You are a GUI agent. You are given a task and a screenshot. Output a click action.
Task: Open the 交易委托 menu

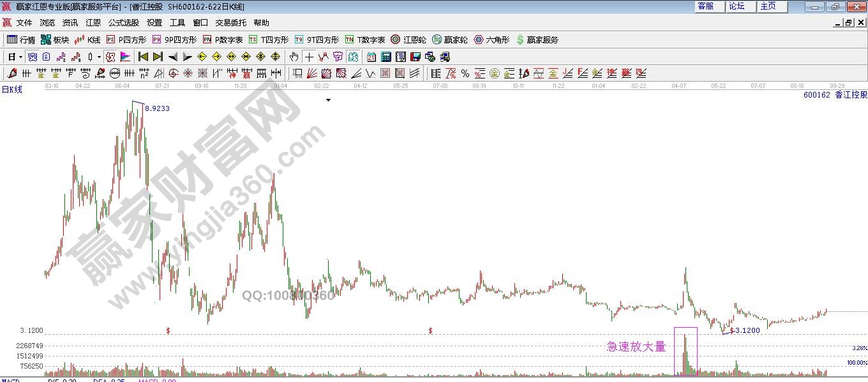tap(230, 22)
